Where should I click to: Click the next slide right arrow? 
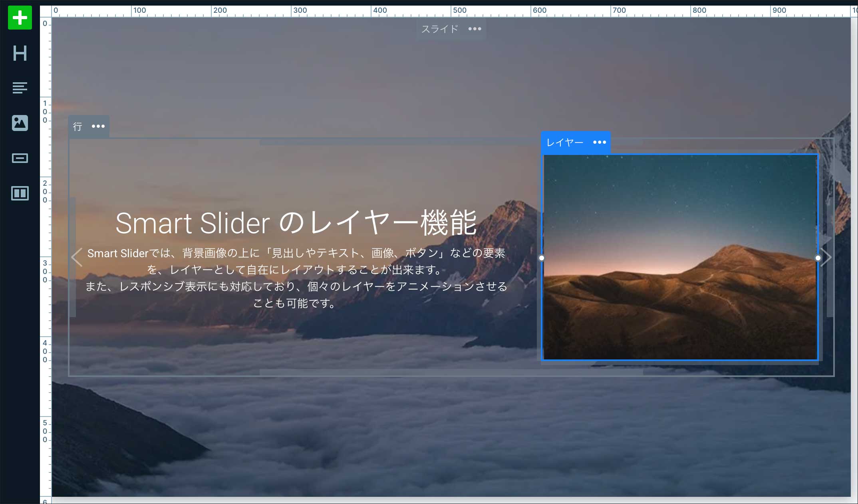pyautogui.click(x=827, y=258)
